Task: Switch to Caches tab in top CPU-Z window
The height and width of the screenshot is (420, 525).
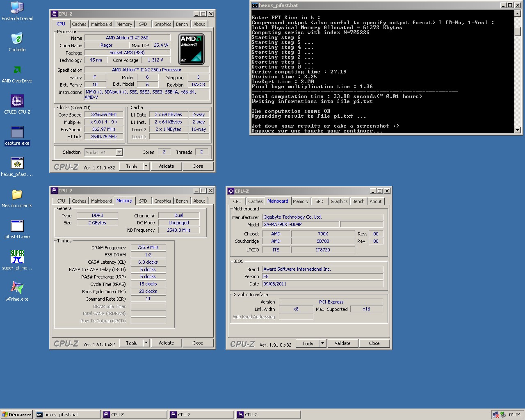Action: click(79, 24)
